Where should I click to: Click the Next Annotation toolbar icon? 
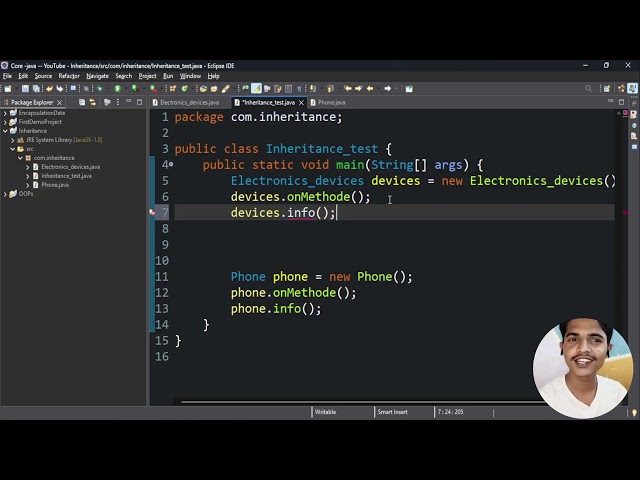313,89
